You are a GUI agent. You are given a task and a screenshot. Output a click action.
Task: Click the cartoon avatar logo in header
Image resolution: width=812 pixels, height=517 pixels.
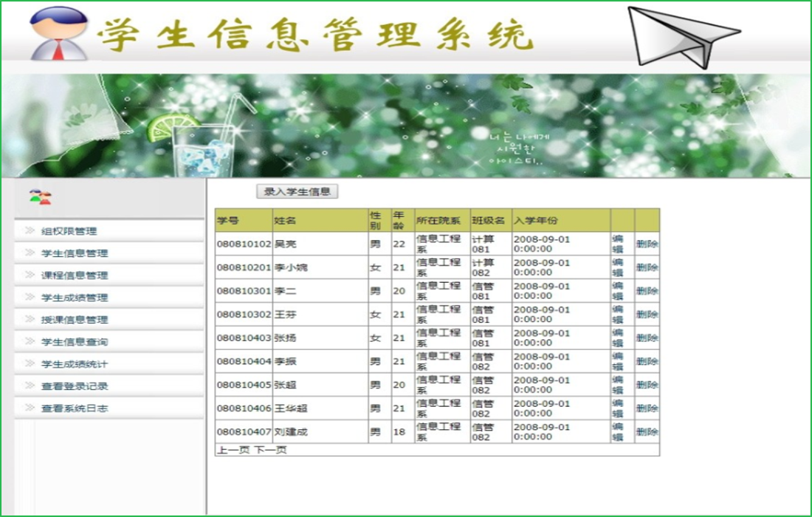[x=58, y=33]
